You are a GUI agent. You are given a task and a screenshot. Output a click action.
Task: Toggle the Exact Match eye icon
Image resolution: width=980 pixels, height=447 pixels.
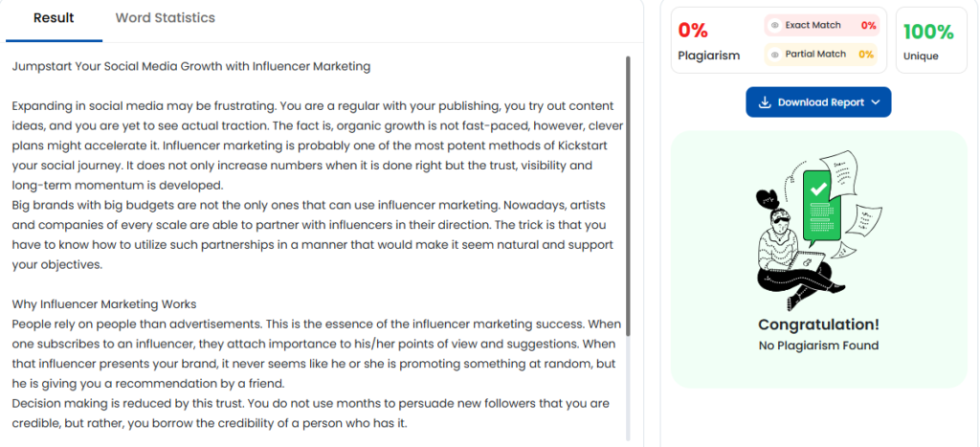click(775, 26)
